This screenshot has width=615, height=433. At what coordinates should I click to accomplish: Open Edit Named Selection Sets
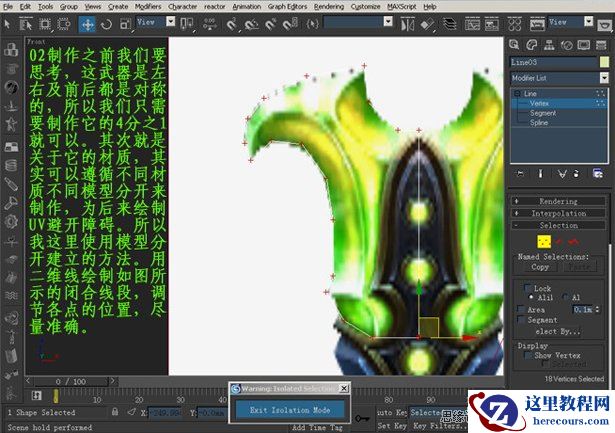(313, 24)
